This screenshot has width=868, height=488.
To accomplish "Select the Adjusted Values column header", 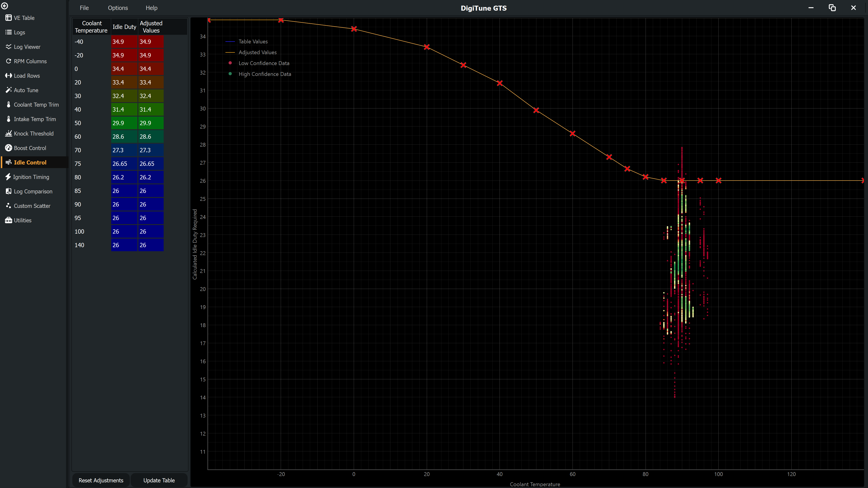I will [x=151, y=27].
